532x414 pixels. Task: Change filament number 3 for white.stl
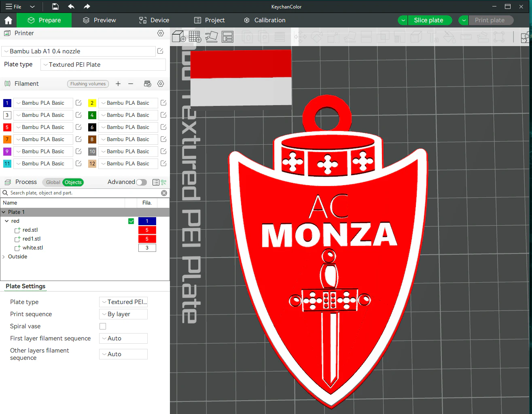point(147,248)
